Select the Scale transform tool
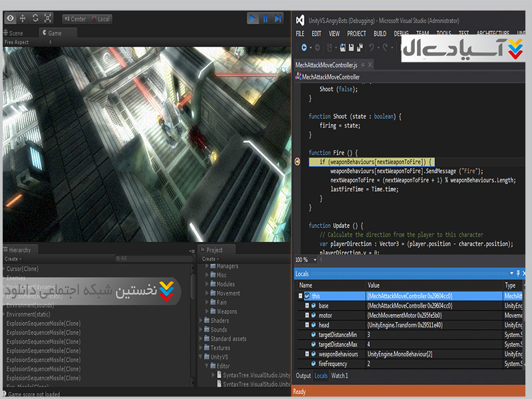 click(48, 19)
